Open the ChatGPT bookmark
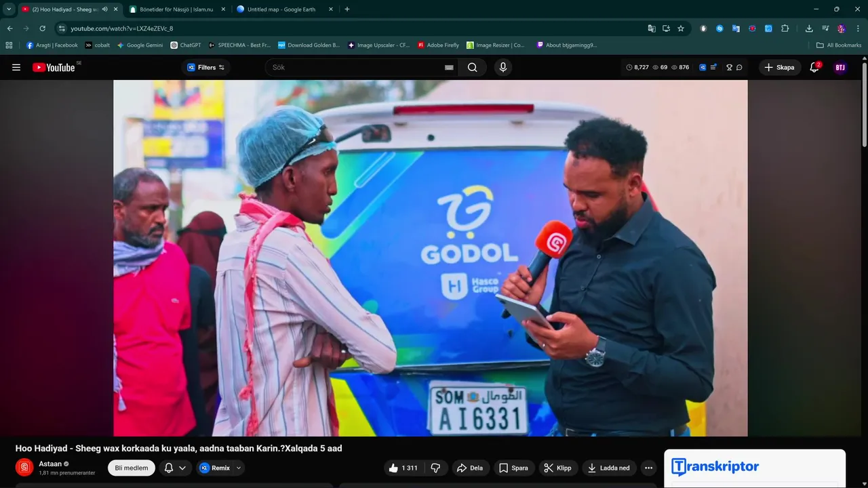 coord(186,45)
